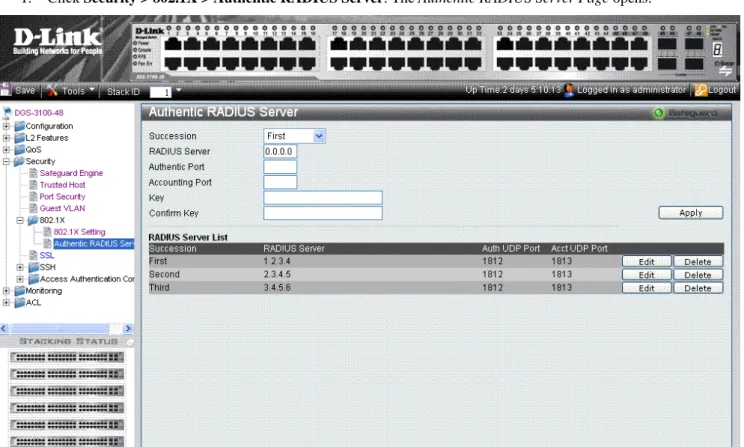Delete the First RADIUS server entry
The image size is (744, 447).
coord(698,261)
